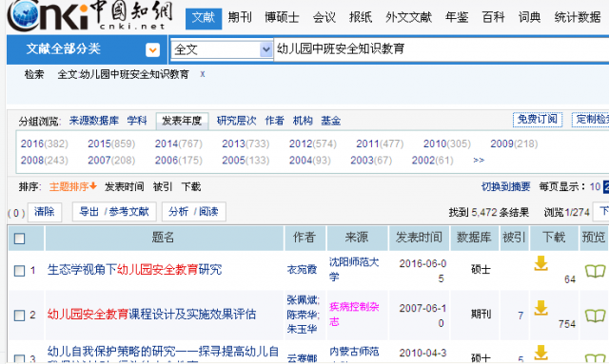Download the article 幼儿园安全教育课程设计及实施效果评估
This screenshot has height=364, width=609.
tap(540, 308)
